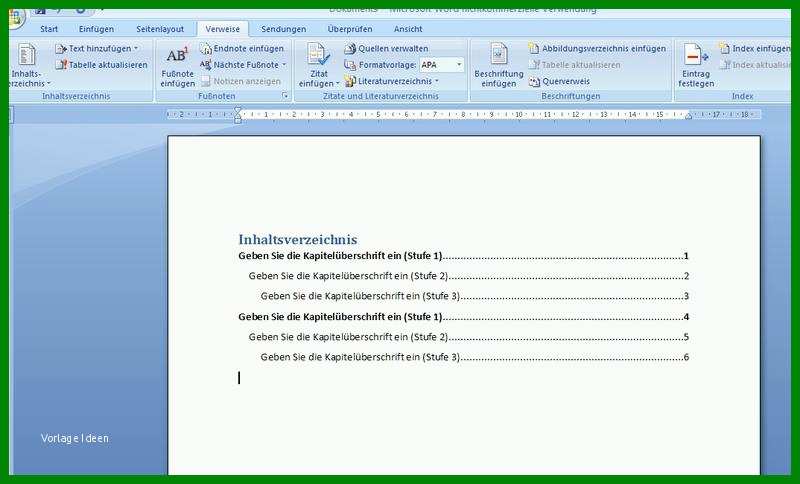
Task: Open the Formatvorlage APA dropdown
Action: [x=459, y=65]
